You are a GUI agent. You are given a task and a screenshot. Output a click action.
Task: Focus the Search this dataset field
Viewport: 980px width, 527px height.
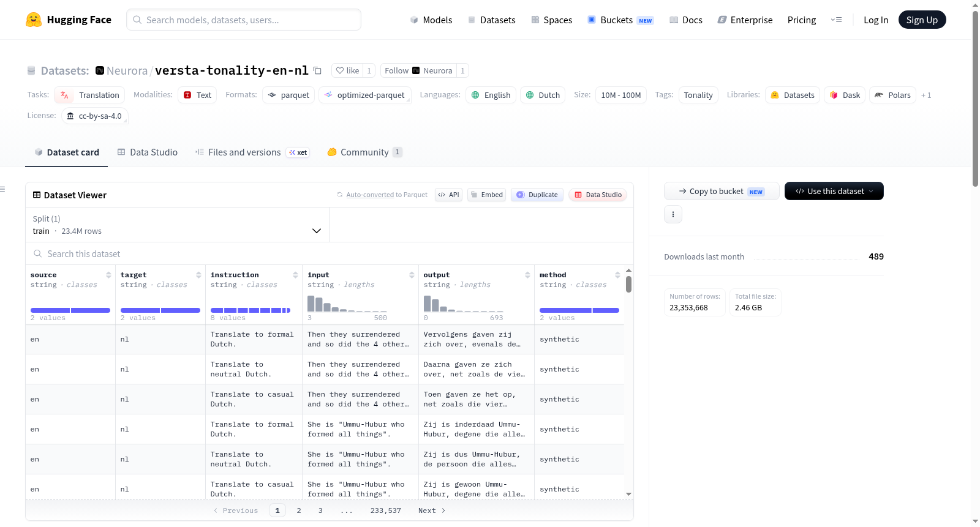[330, 253]
